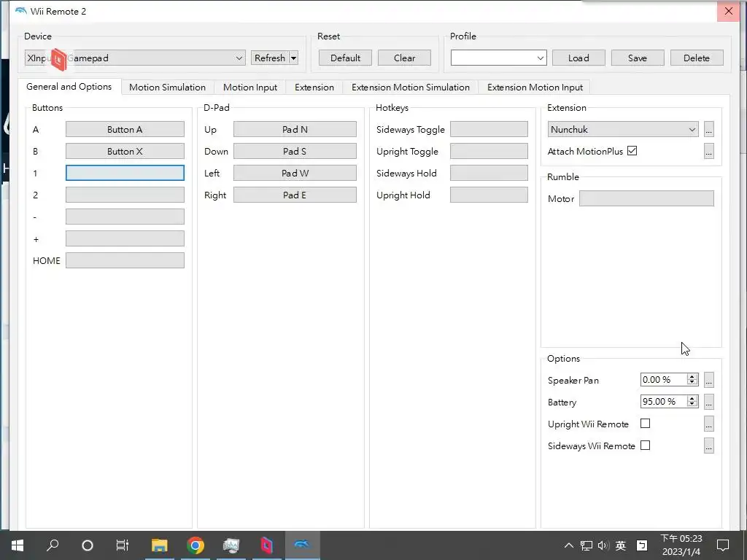Screen dimensions: 747x560
Task: Open Windows Start menu
Action: (x=18, y=545)
